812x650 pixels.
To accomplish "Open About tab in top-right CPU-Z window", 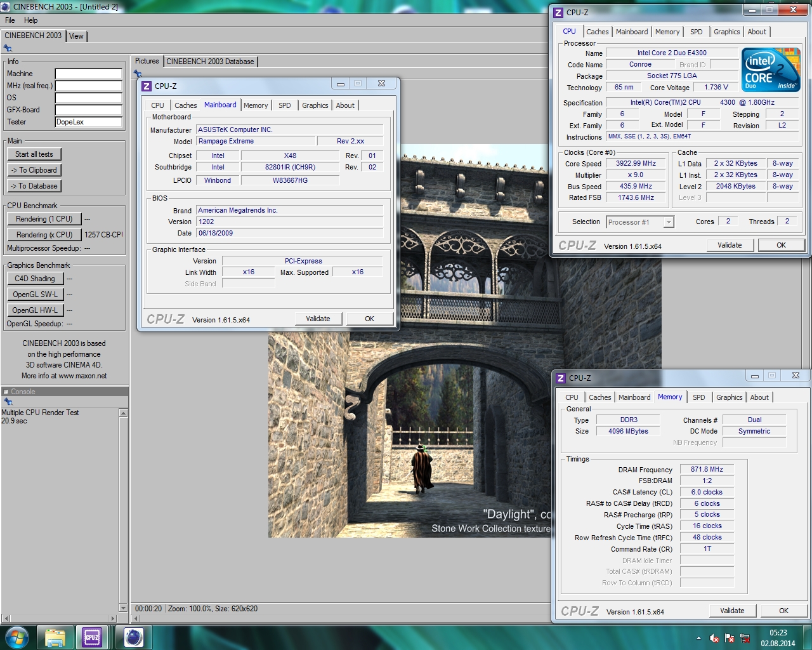I will (757, 32).
